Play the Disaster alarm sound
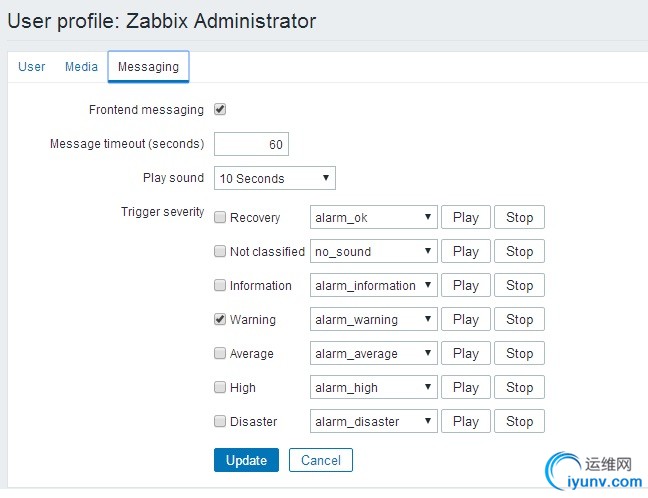The height and width of the screenshot is (498, 648). click(x=466, y=421)
